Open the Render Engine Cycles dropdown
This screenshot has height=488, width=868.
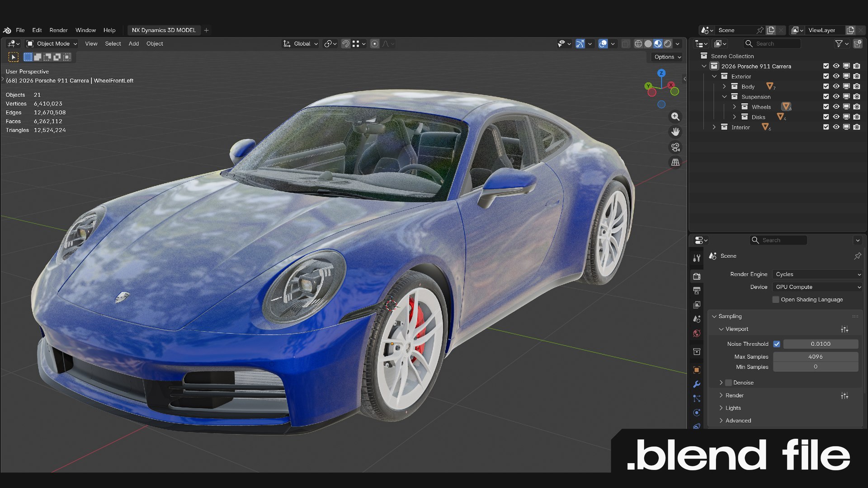pyautogui.click(x=817, y=274)
